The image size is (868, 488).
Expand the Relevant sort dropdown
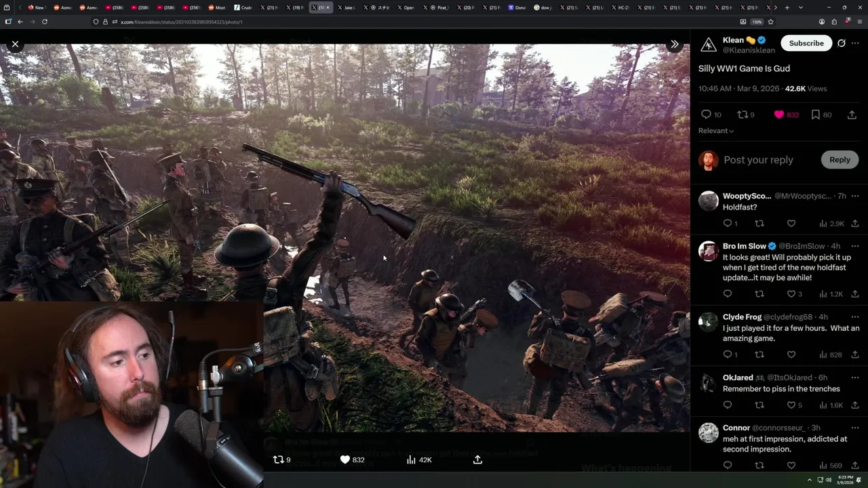point(716,131)
